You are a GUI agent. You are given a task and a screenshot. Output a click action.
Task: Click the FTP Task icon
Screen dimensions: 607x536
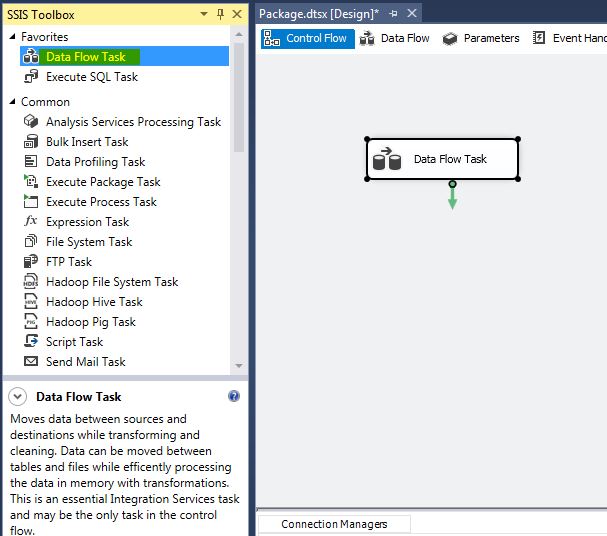pos(31,262)
